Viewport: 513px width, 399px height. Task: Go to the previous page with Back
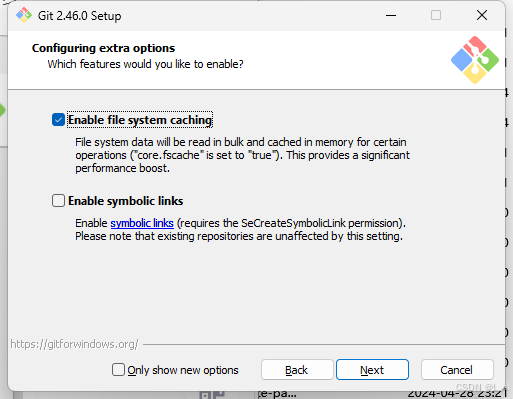[297, 370]
